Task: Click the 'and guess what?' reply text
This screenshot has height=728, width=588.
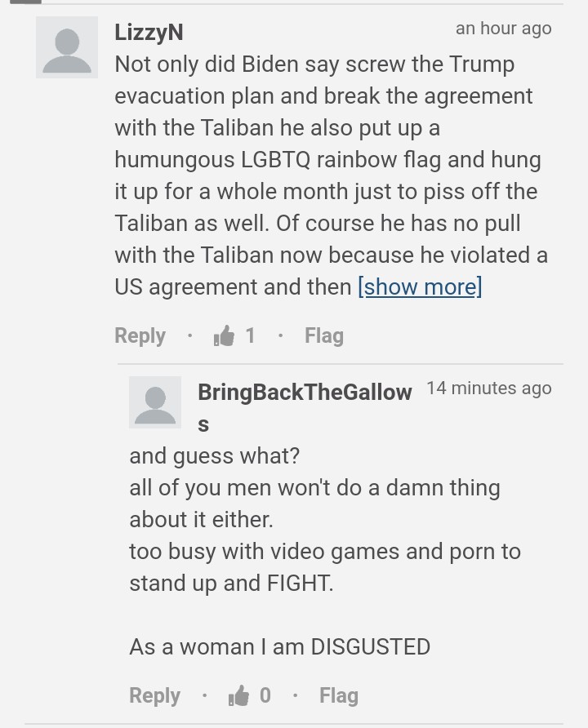Action: pos(215,456)
